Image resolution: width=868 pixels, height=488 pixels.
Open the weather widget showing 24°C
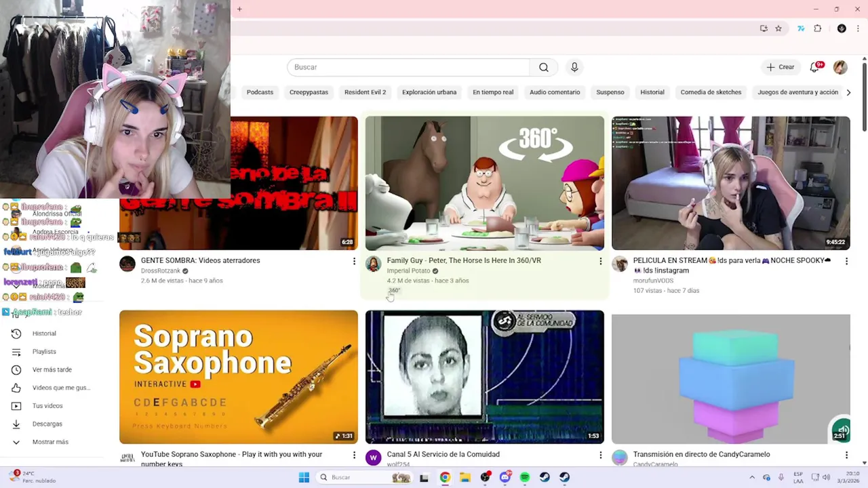click(x=33, y=477)
